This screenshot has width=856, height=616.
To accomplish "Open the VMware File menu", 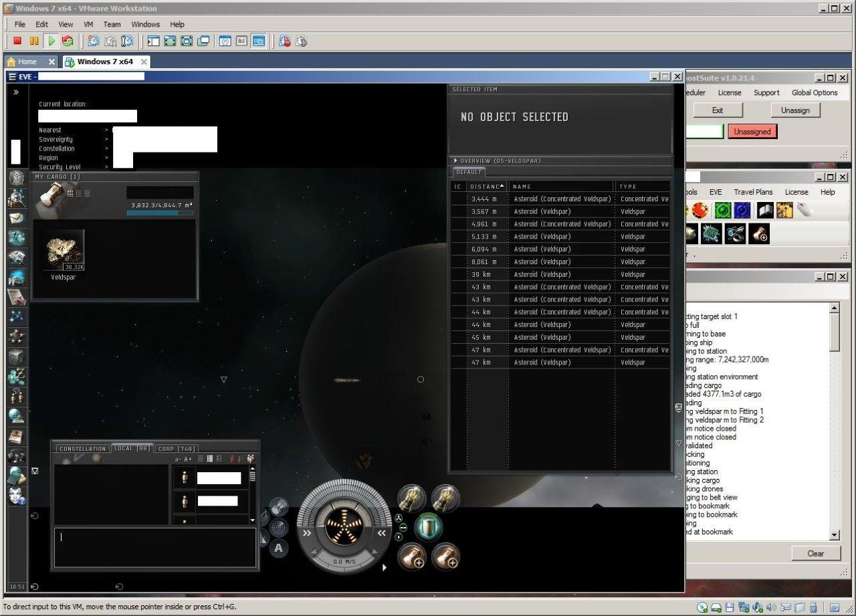I will click(x=20, y=24).
